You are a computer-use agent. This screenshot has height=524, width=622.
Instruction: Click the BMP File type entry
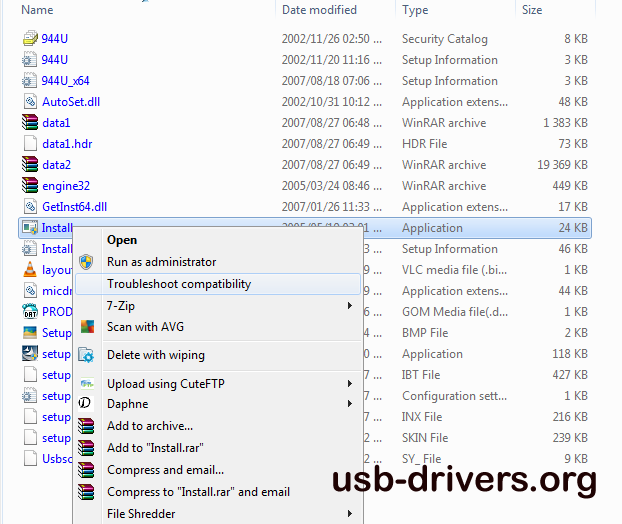(425, 333)
